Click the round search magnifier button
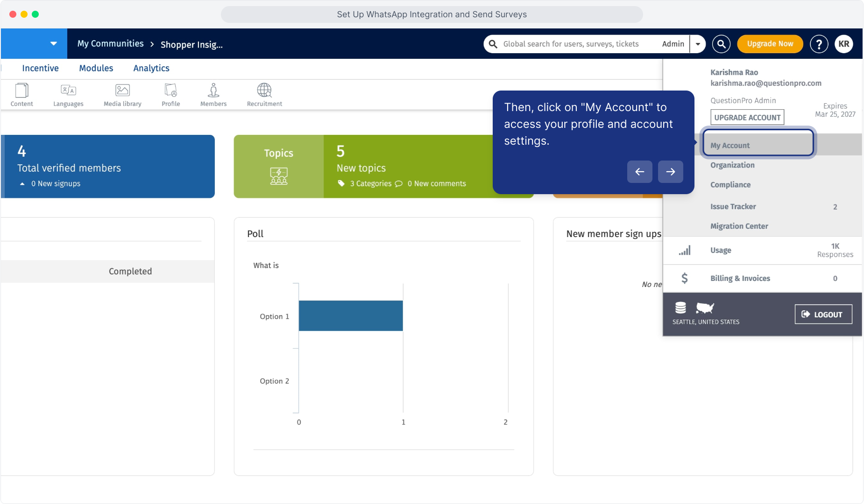The height and width of the screenshot is (504, 864). pos(722,44)
